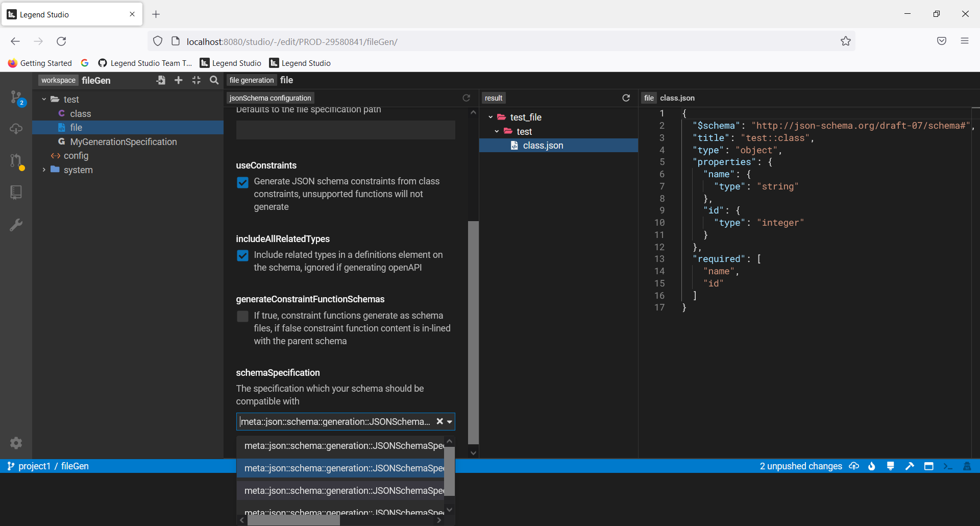Click flame compile icon in status bar
Image resolution: width=980 pixels, height=526 pixels.
pos(872,466)
